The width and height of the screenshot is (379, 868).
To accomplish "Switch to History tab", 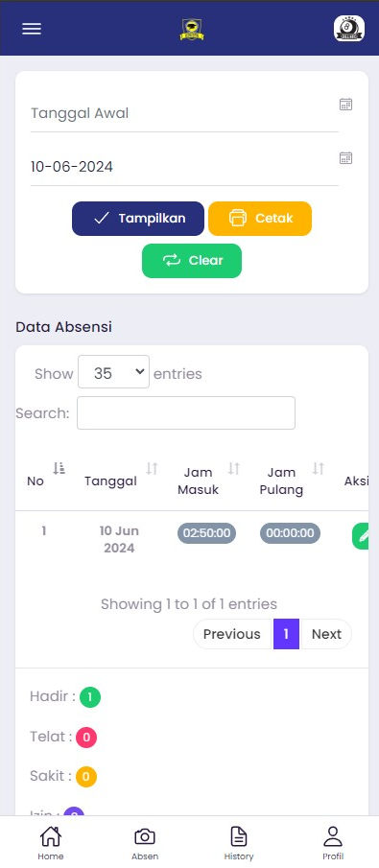I will coord(239,842).
